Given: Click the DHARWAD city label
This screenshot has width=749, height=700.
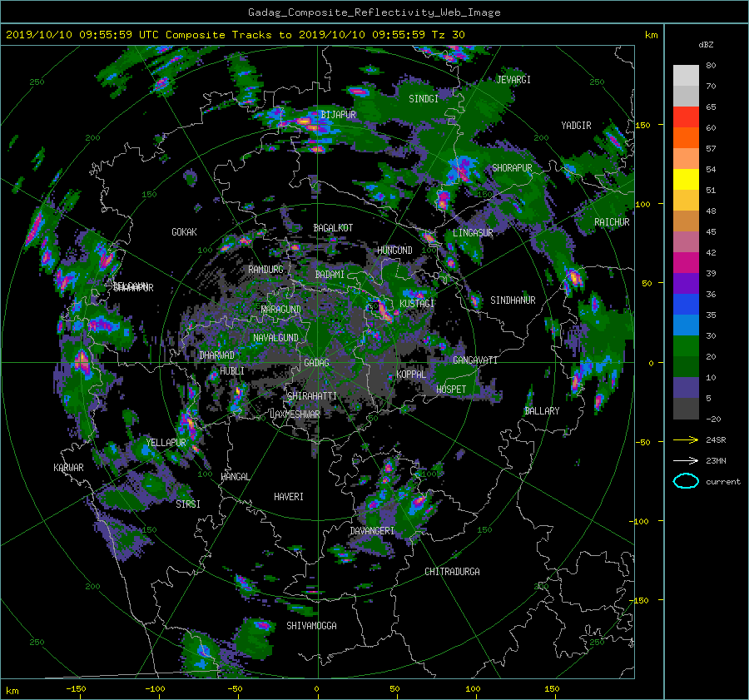Looking at the screenshot, I should point(217,355).
